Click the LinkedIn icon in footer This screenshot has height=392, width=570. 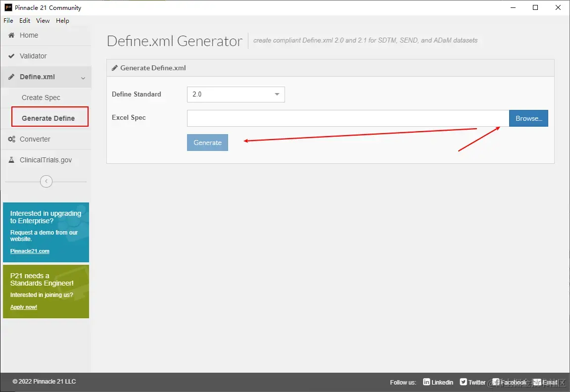427,382
